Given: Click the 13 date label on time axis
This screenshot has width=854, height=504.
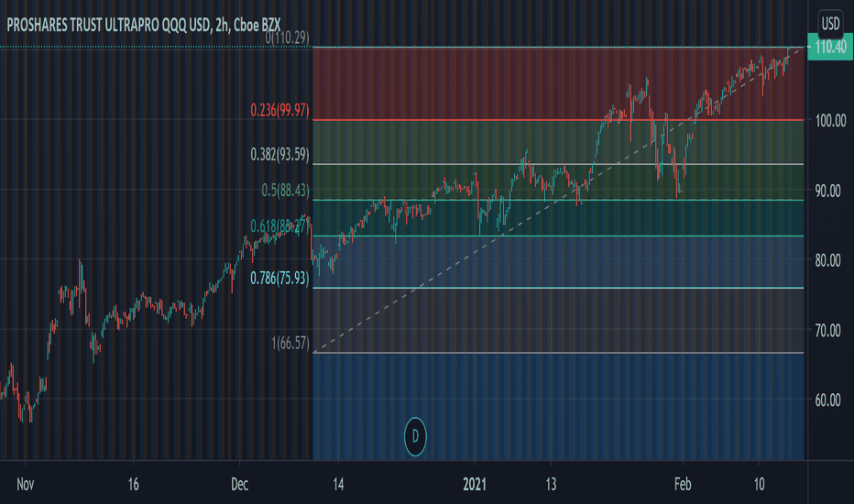Looking at the screenshot, I should click(x=552, y=485).
